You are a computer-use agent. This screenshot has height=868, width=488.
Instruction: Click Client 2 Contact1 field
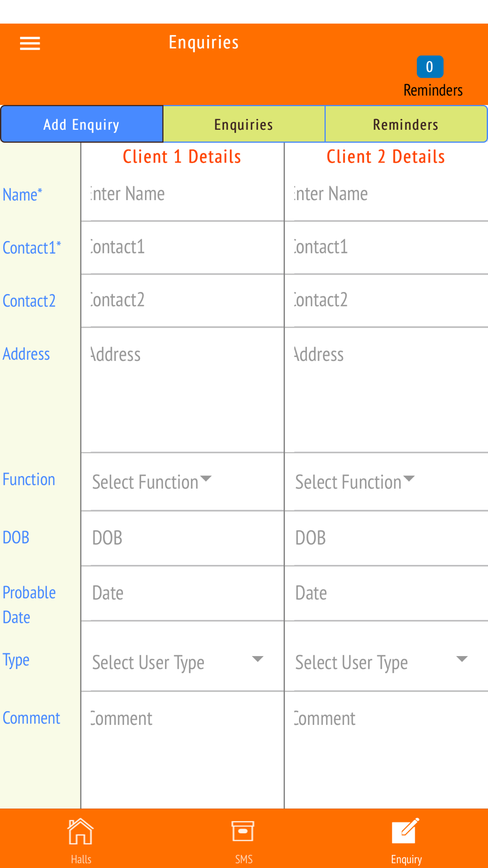[x=386, y=248]
